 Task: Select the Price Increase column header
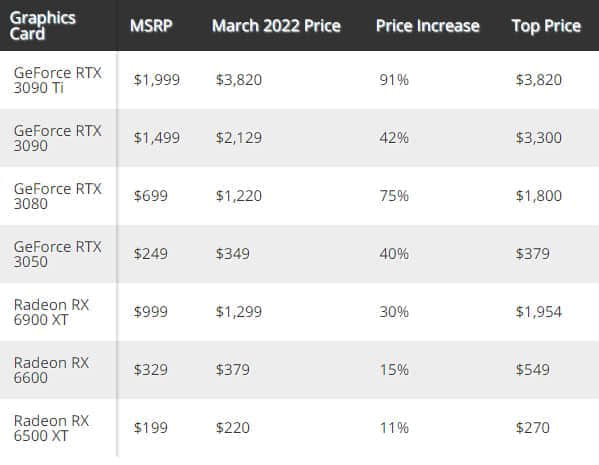tap(427, 26)
